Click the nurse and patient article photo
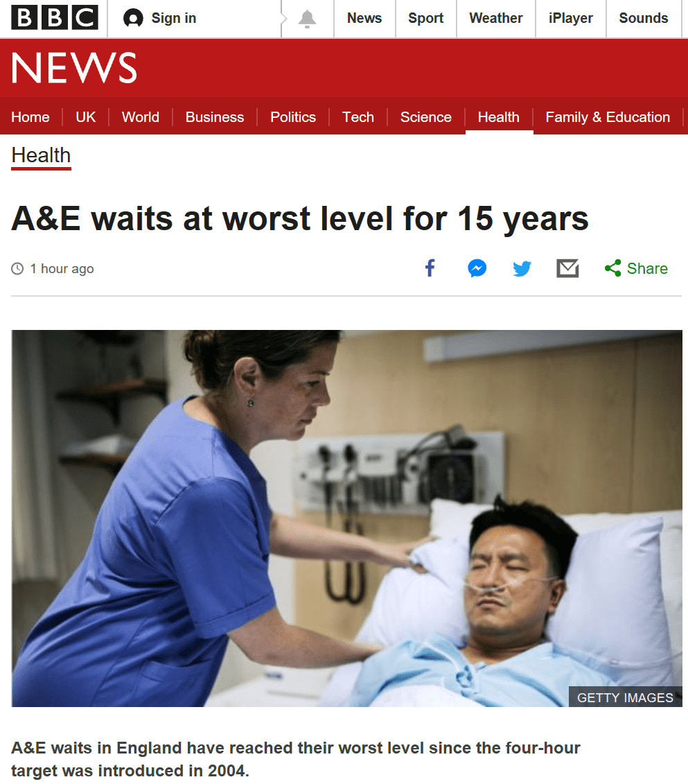This screenshot has width=688, height=784. [346, 518]
